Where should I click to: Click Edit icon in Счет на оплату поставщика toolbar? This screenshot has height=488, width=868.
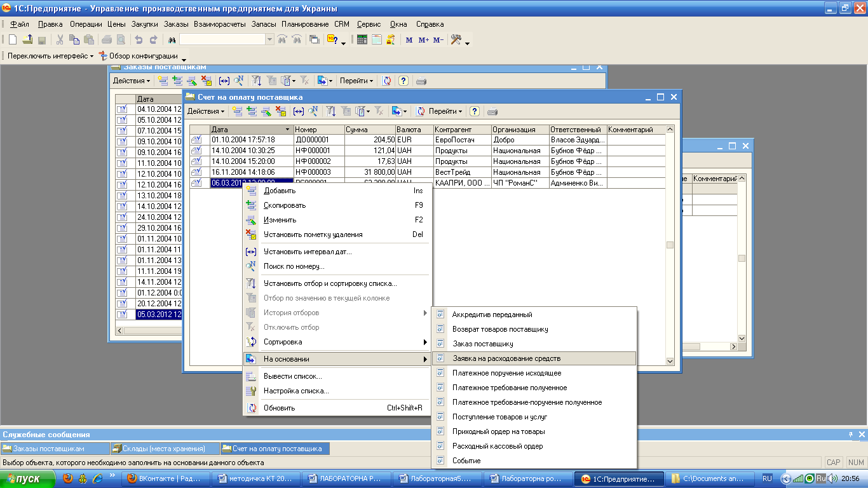[x=266, y=111]
